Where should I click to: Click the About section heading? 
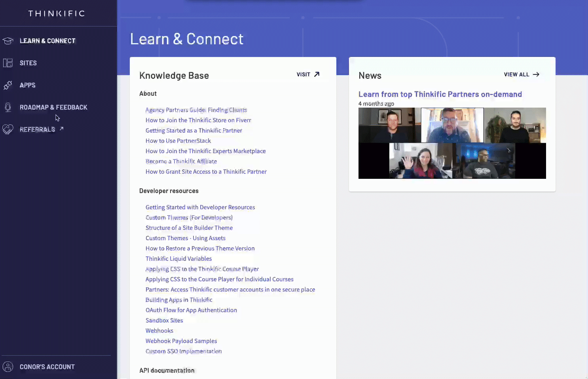coord(148,93)
